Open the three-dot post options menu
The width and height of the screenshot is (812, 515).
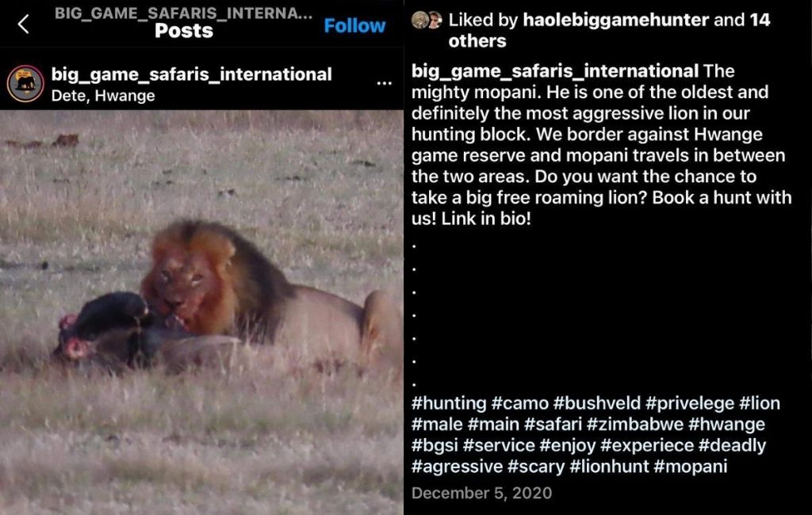[x=385, y=83]
